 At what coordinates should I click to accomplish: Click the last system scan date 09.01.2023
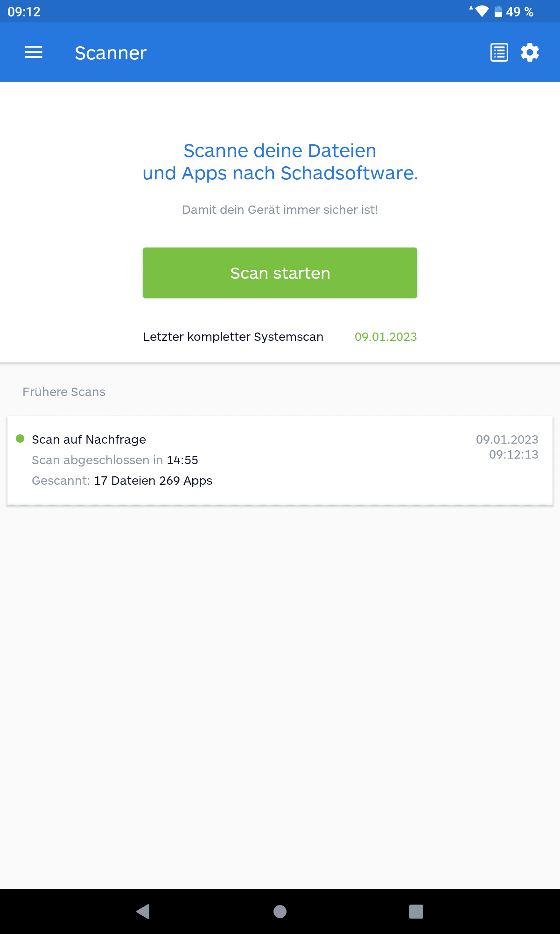(x=386, y=337)
